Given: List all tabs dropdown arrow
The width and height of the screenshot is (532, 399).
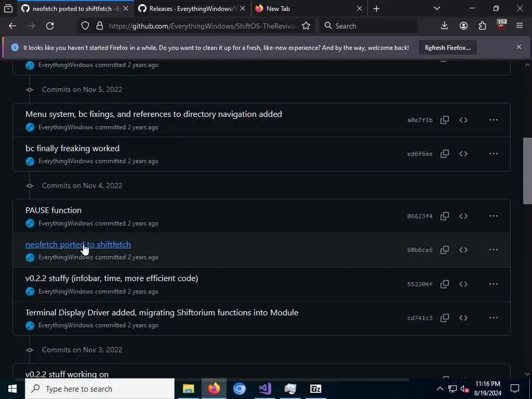Looking at the screenshot, I should click(x=437, y=8).
